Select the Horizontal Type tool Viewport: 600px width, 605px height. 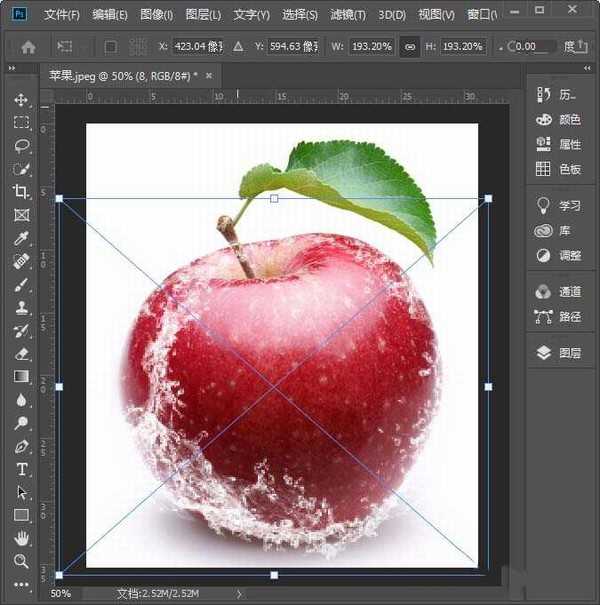click(x=21, y=469)
